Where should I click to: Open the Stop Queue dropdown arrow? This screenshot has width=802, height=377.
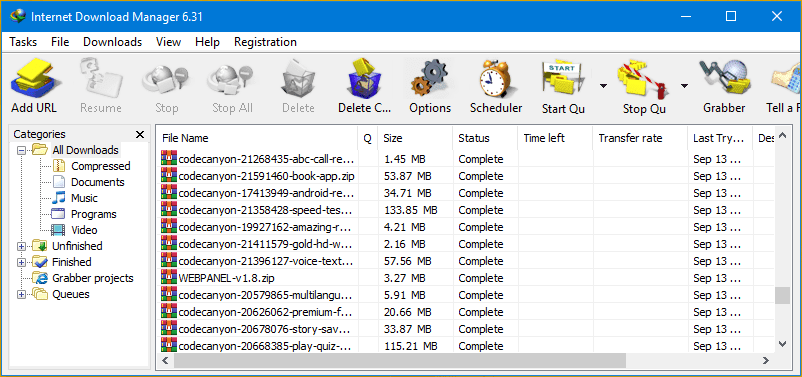click(684, 85)
